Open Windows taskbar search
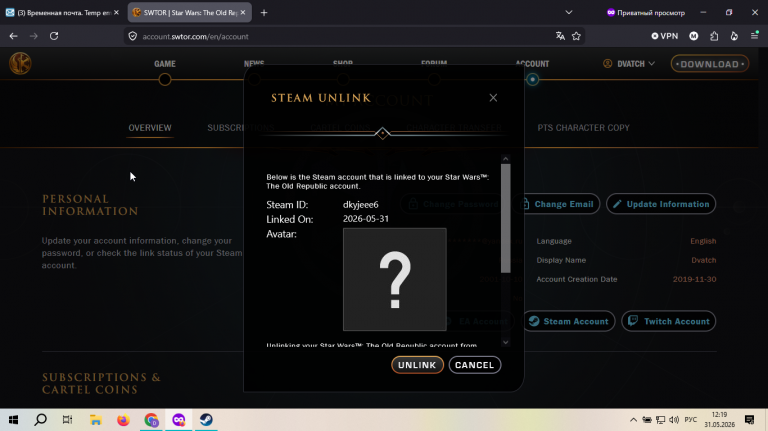The image size is (768, 431). (41, 420)
